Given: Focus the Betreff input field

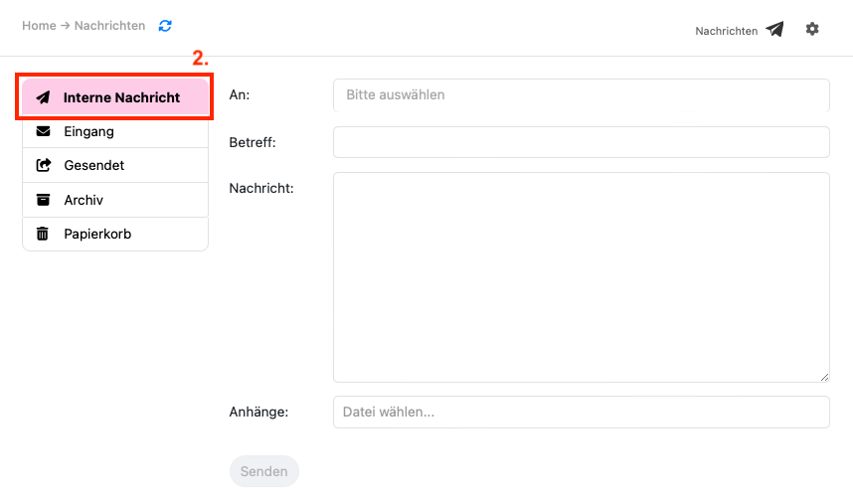Looking at the screenshot, I should point(581,142).
